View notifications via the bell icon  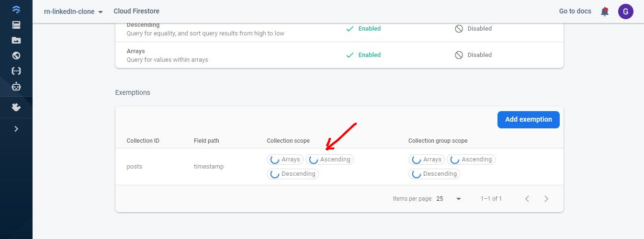pyautogui.click(x=605, y=11)
